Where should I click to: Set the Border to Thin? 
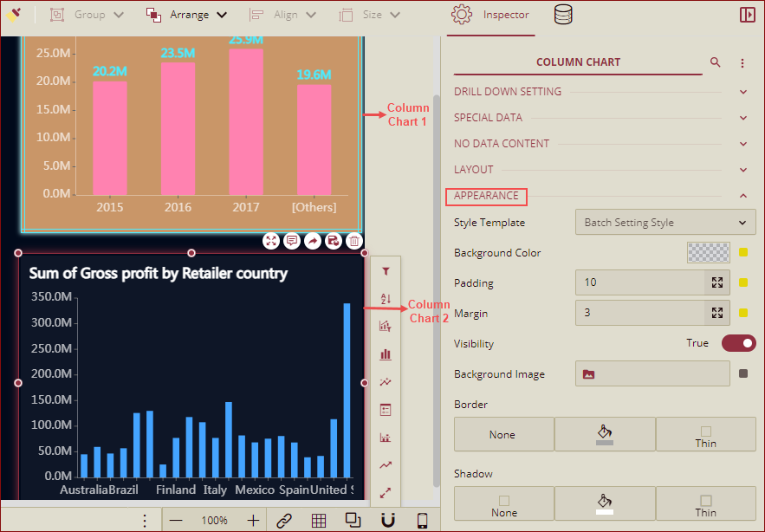(705, 434)
